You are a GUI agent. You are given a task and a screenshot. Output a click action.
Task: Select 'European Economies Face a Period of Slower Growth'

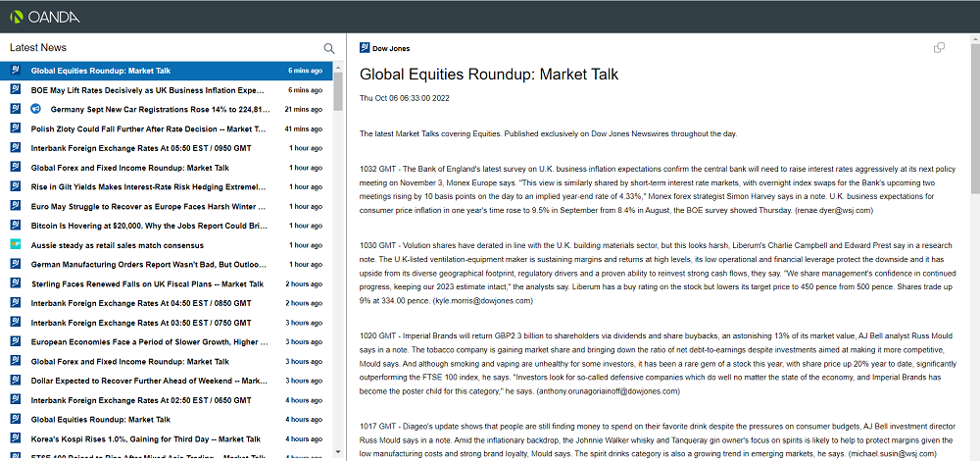(167, 342)
